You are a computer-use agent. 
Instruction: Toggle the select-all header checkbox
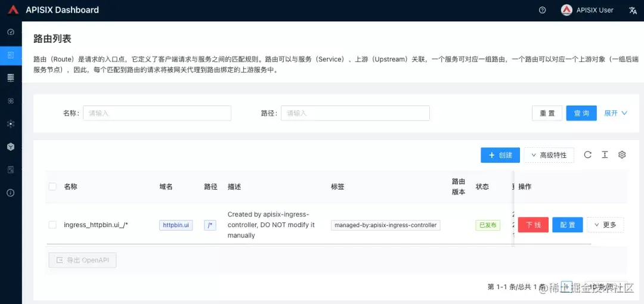click(x=52, y=187)
